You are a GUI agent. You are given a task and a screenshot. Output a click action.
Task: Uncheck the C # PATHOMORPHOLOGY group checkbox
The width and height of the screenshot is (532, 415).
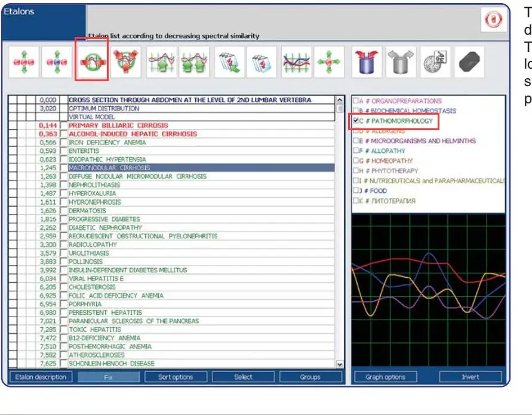pos(356,121)
